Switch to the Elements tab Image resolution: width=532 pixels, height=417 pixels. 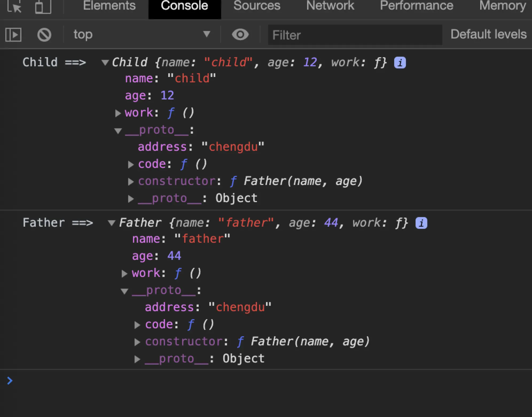(109, 6)
